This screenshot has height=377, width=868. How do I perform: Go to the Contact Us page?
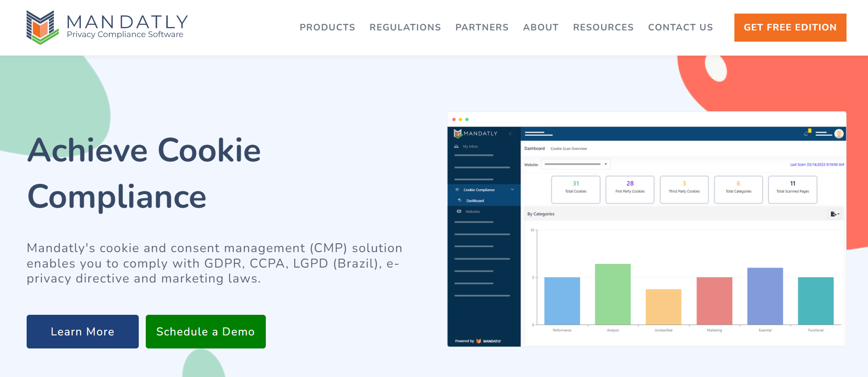[x=680, y=28]
